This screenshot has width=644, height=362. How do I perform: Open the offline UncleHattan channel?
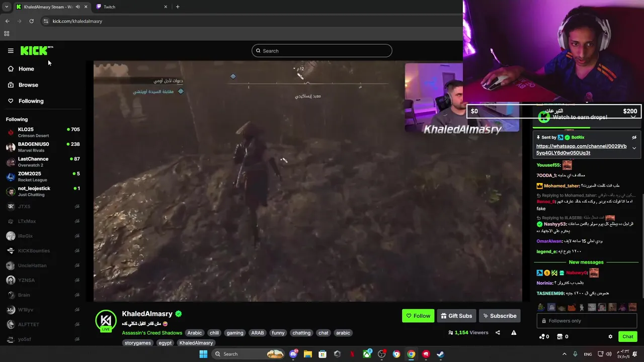[43, 265]
